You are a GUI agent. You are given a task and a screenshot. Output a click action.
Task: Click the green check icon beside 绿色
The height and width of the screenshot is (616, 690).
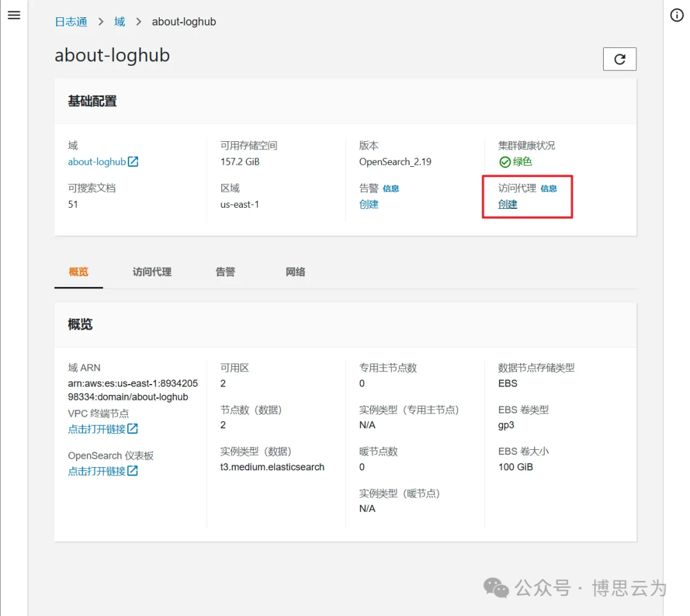tap(505, 162)
